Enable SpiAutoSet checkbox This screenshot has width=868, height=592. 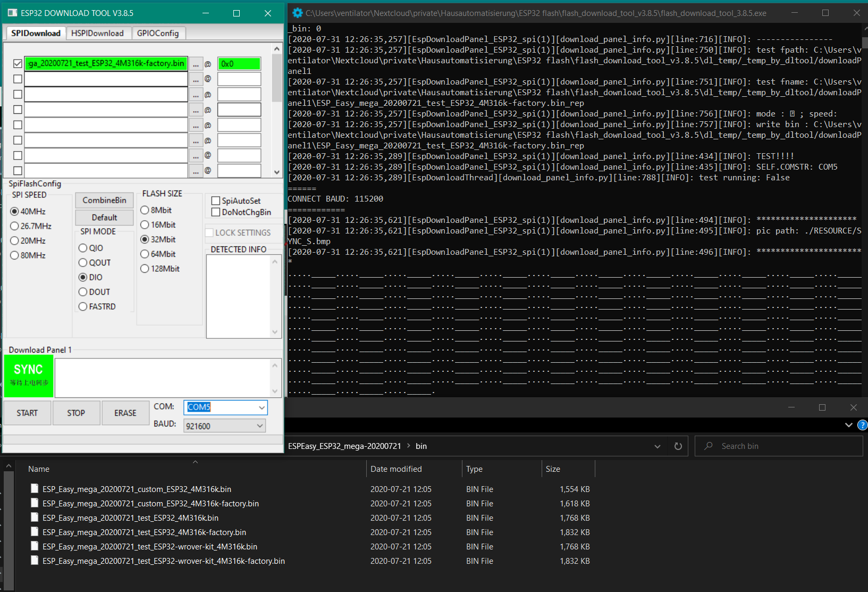tap(216, 201)
